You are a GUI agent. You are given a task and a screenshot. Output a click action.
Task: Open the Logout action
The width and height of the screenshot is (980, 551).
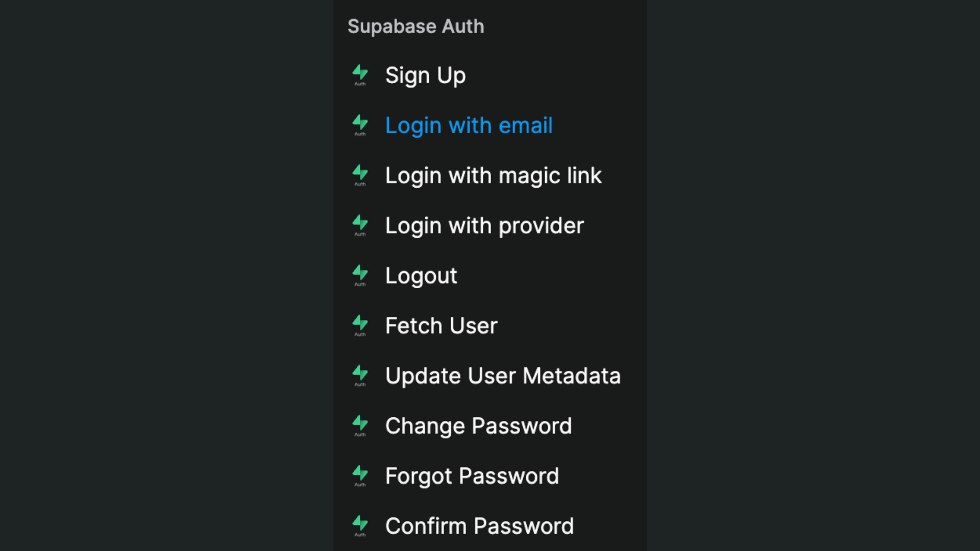pyautogui.click(x=421, y=275)
